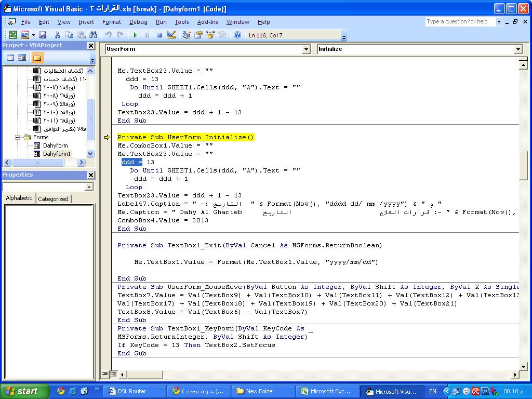Open Properties Window toolbar icon
Screen dimensions: 532x399
tap(198, 35)
